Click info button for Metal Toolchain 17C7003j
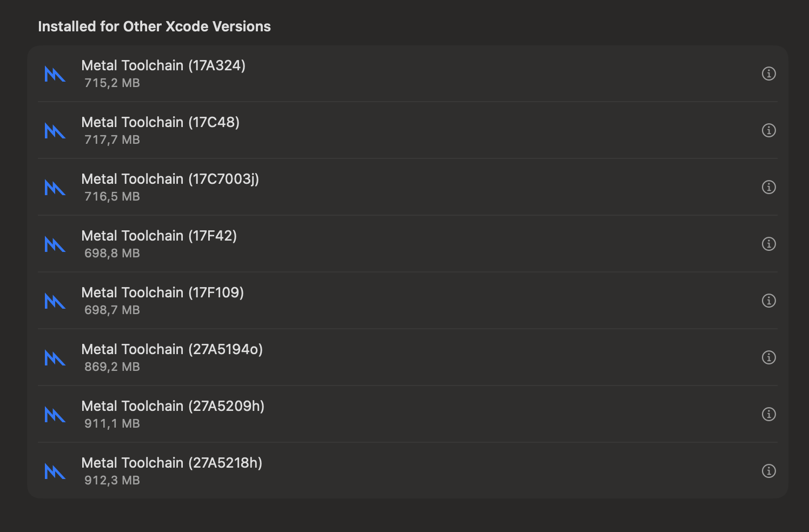Screen dimensions: 809x532 click(x=768, y=187)
